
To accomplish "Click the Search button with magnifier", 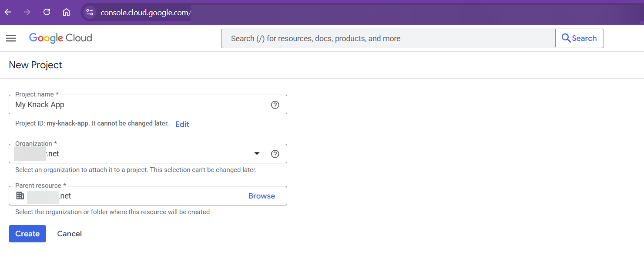I will coord(580,38).
